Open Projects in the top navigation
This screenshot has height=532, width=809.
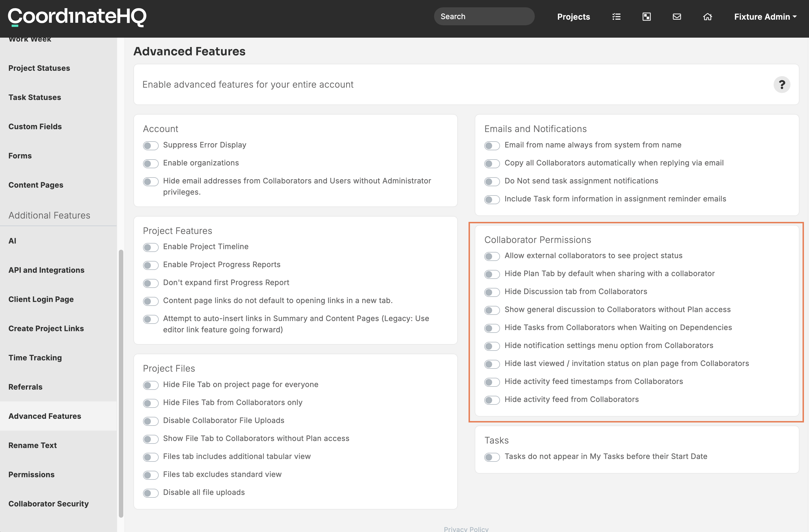pyautogui.click(x=573, y=17)
